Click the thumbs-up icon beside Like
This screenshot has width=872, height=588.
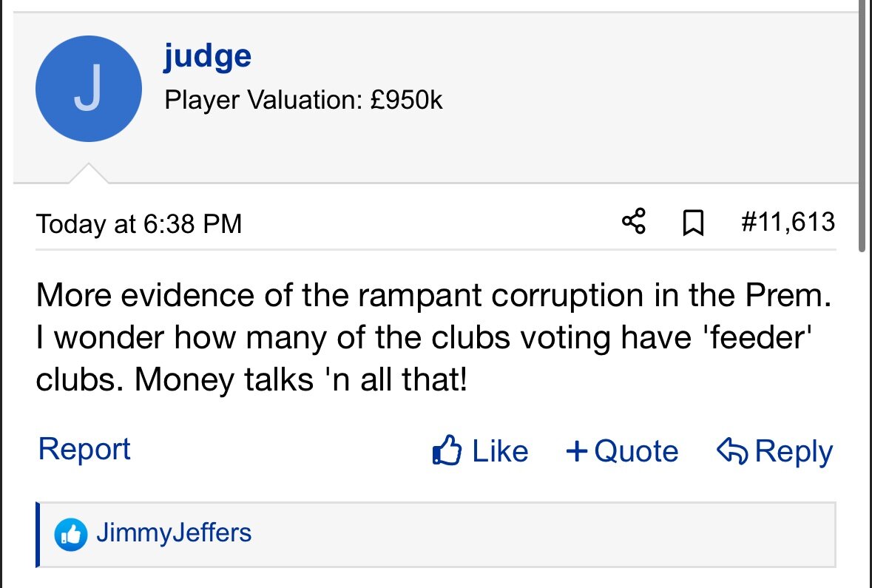(x=447, y=450)
